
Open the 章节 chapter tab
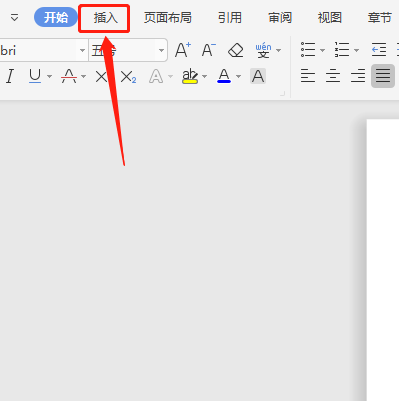tap(379, 18)
